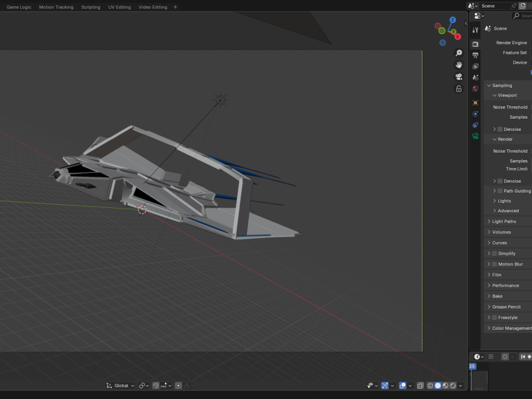532x399 pixels.
Task: Open the Render properties tab
Action: coord(475,44)
